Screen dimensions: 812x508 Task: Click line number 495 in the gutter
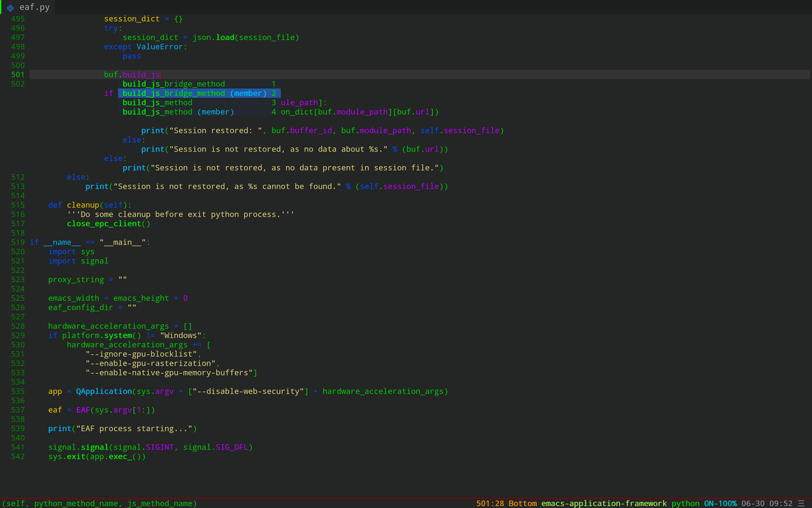(x=18, y=19)
